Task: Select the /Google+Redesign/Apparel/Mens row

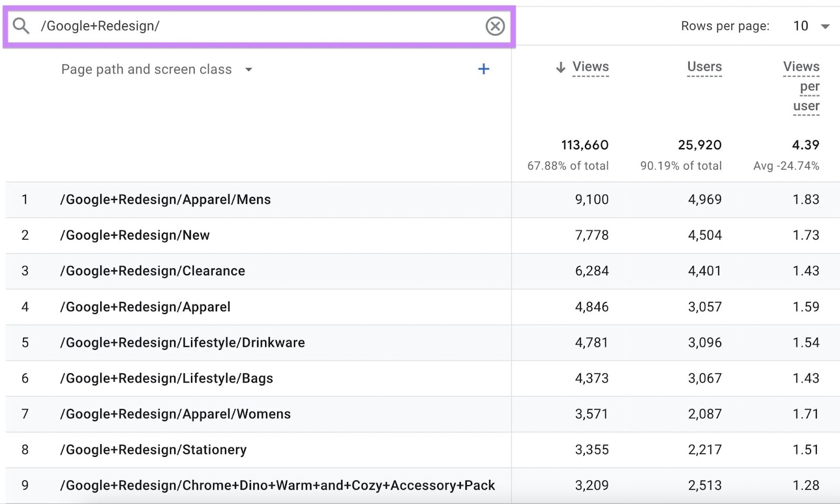Action: [165, 199]
